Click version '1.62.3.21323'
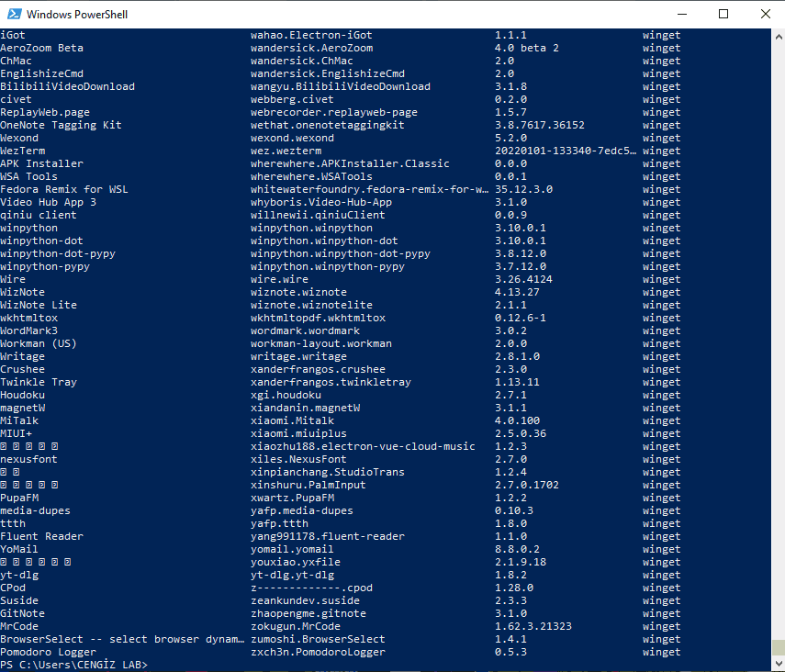Image resolution: width=785 pixels, height=672 pixels. coord(533,626)
